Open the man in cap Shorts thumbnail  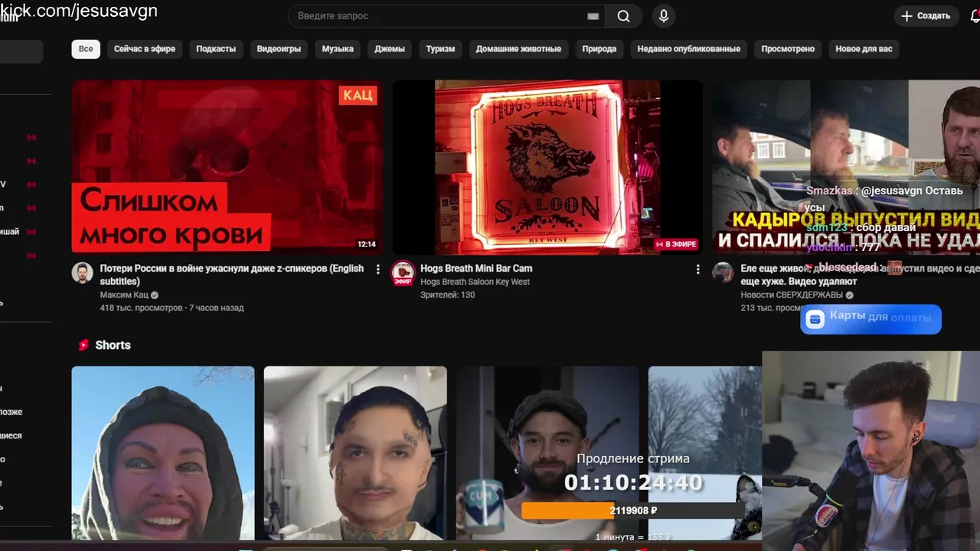click(x=547, y=453)
